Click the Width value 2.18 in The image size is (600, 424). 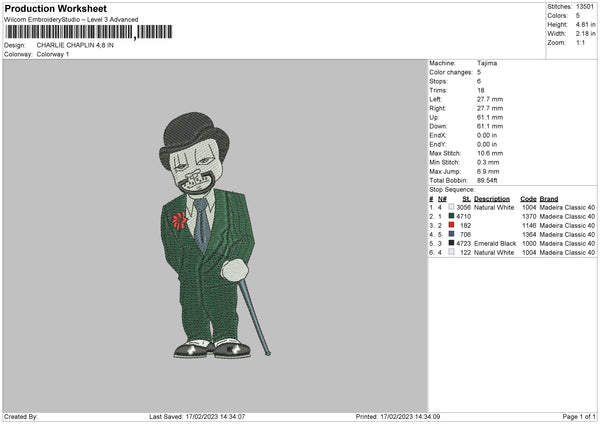coord(585,34)
